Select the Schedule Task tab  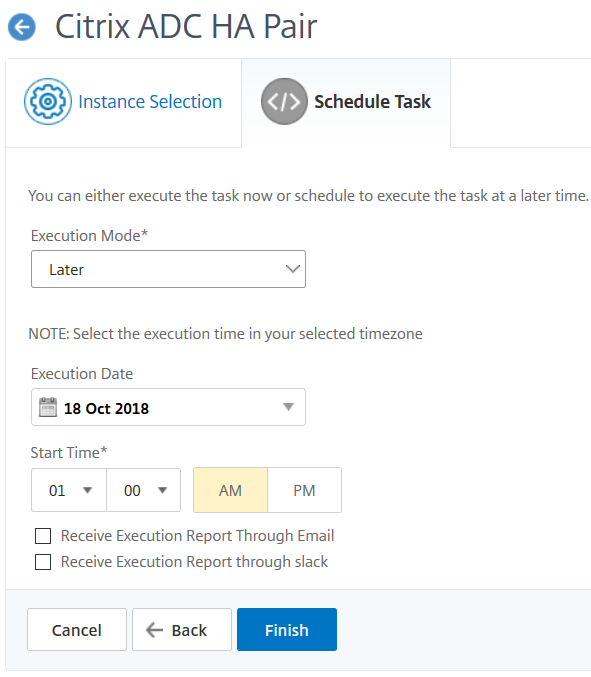[x=346, y=103]
